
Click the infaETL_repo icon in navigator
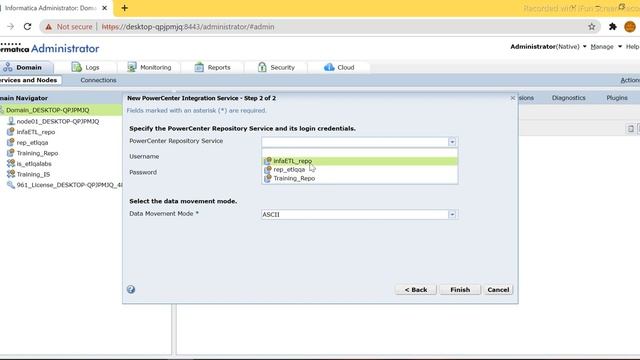(x=11, y=131)
